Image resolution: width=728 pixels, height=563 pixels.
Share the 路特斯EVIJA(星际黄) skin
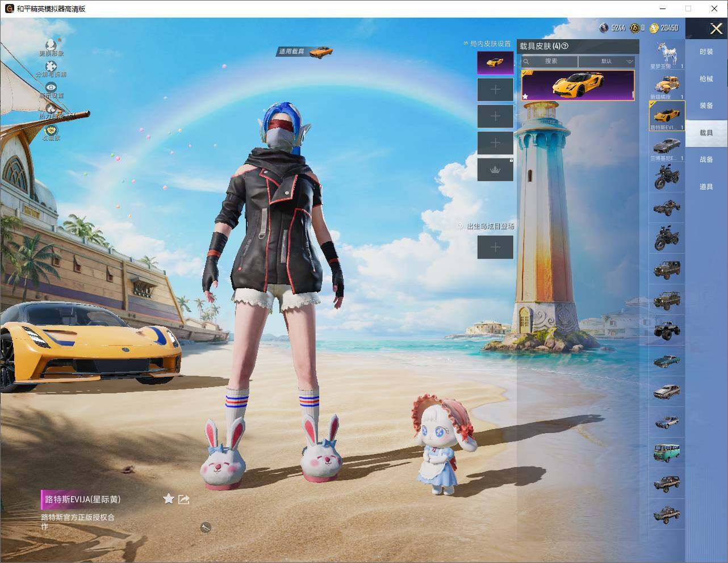point(183,499)
